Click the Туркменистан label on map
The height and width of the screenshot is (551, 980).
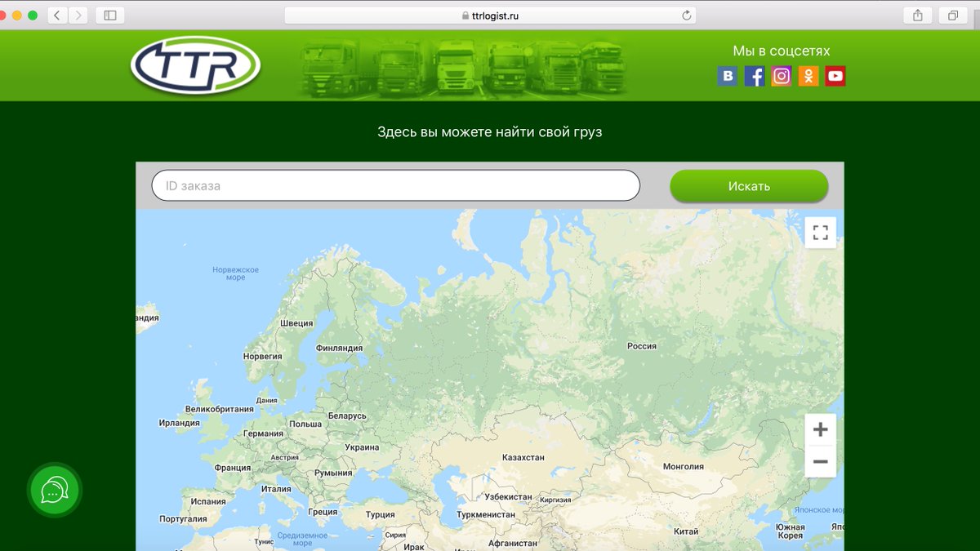486,515
